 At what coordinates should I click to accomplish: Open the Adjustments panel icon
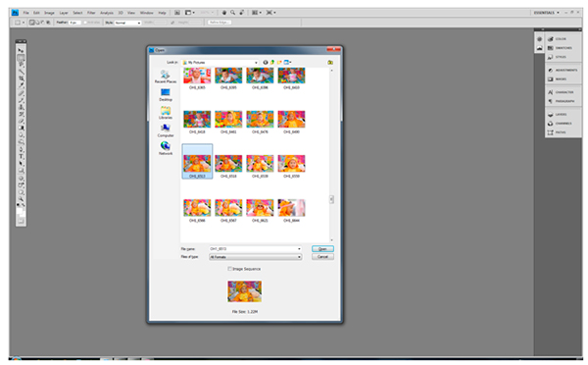point(550,71)
